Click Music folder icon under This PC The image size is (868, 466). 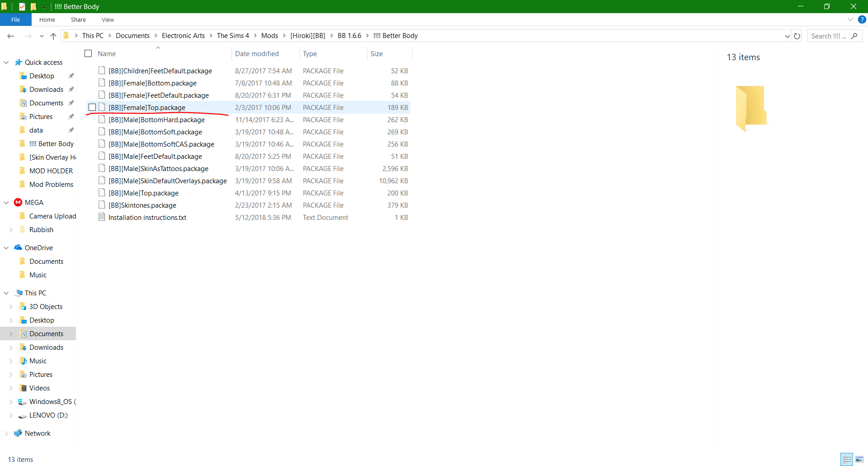(24, 361)
